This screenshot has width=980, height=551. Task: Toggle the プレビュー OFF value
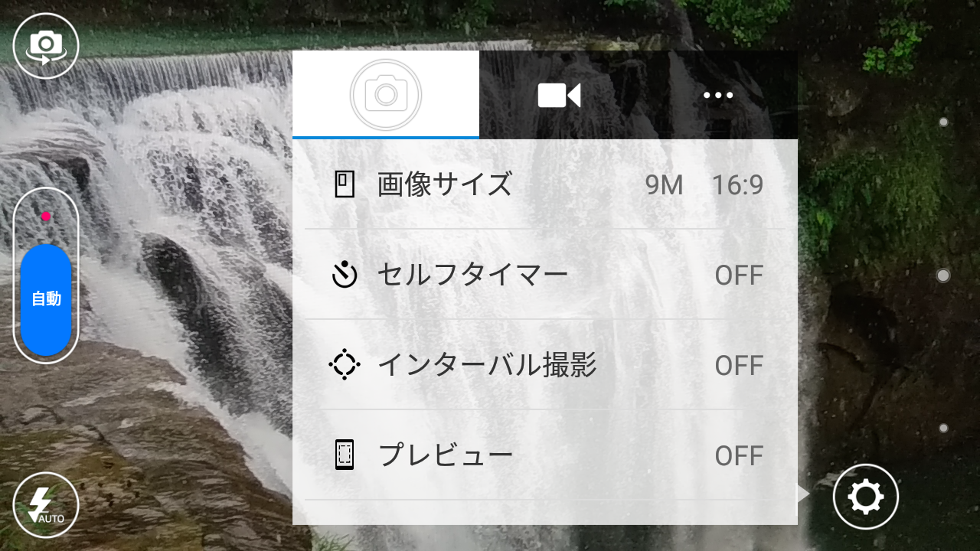click(x=738, y=456)
